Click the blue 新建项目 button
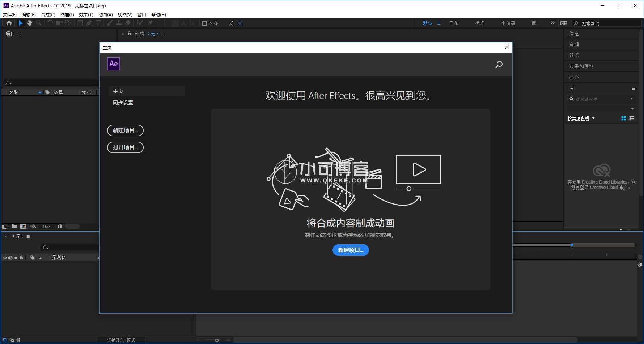This screenshot has height=344, width=644. click(351, 250)
